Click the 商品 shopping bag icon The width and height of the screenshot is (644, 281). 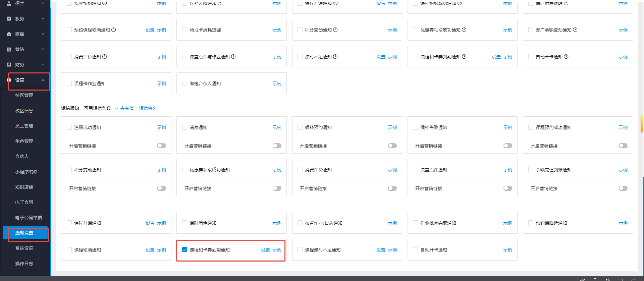pyautogui.click(x=9, y=34)
